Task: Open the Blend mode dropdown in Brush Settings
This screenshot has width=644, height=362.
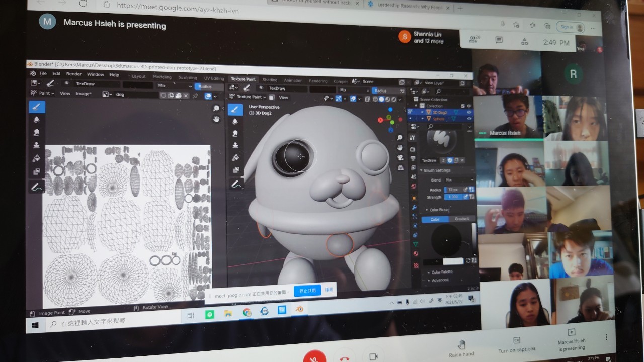Action: [458, 180]
